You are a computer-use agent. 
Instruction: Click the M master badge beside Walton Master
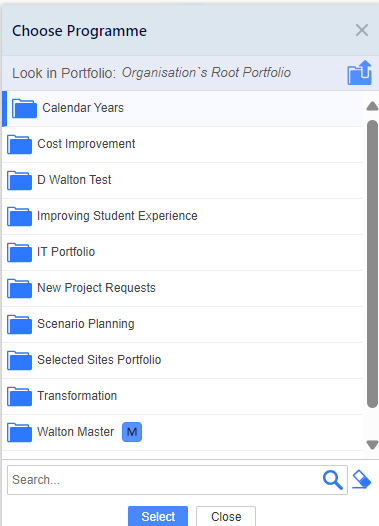(x=132, y=432)
